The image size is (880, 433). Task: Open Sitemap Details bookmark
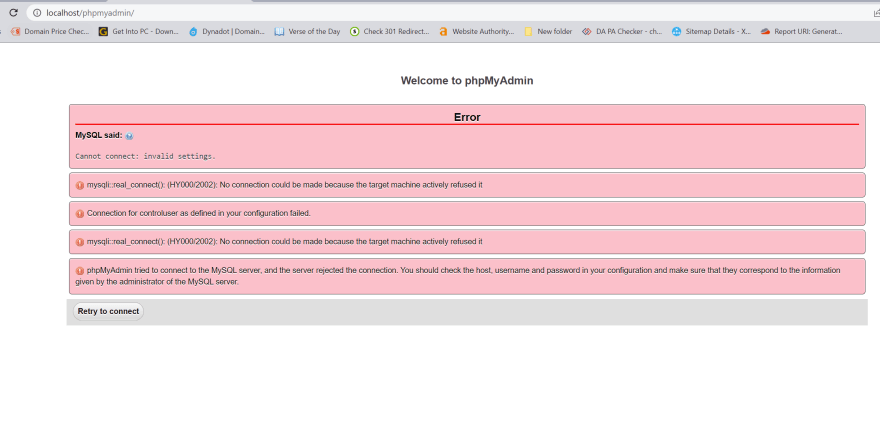(712, 31)
